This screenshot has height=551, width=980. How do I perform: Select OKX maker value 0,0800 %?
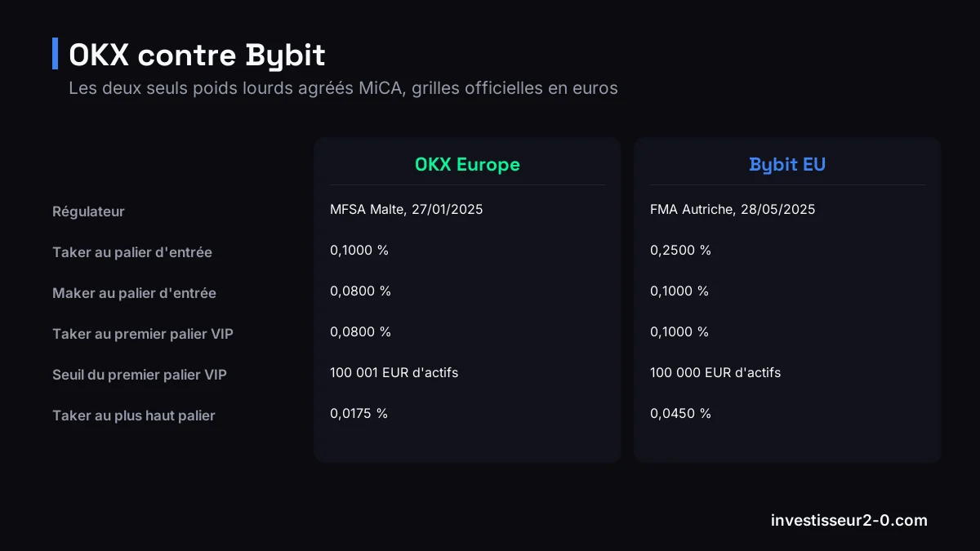tap(360, 291)
